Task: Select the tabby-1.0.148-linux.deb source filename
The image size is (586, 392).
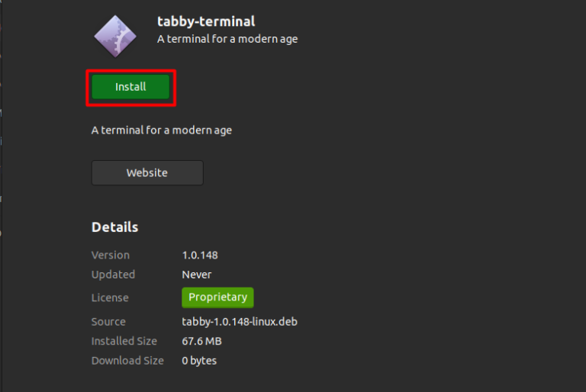Action: point(240,322)
